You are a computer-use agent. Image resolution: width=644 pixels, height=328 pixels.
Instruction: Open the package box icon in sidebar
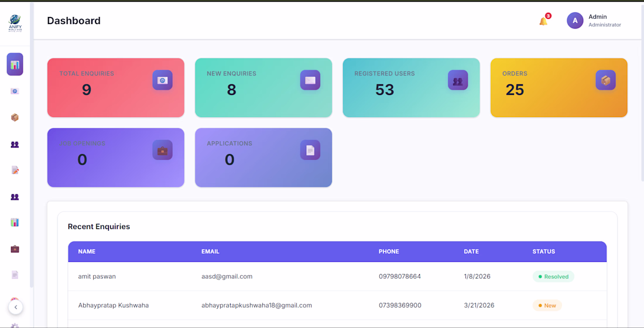[x=15, y=118]
